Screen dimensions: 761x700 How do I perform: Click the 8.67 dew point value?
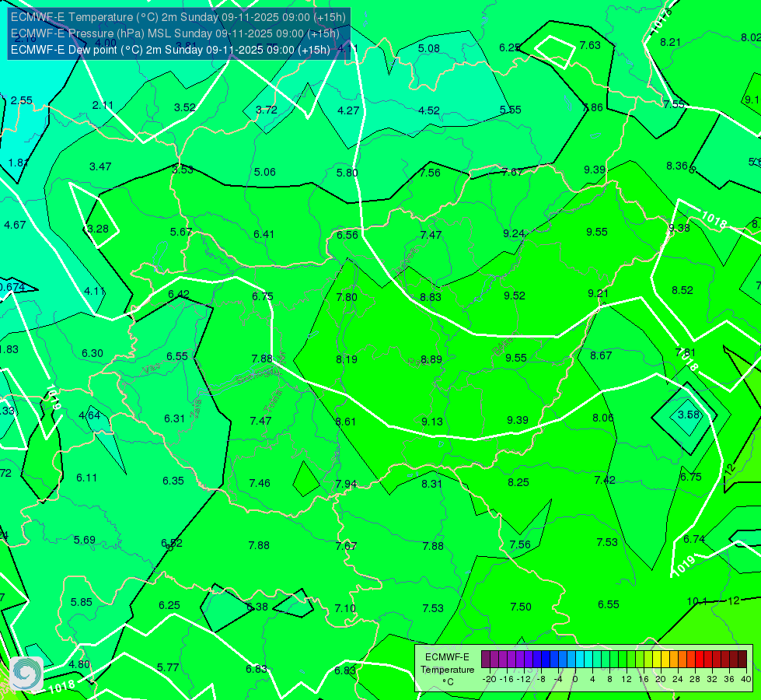tap(601, 355)
